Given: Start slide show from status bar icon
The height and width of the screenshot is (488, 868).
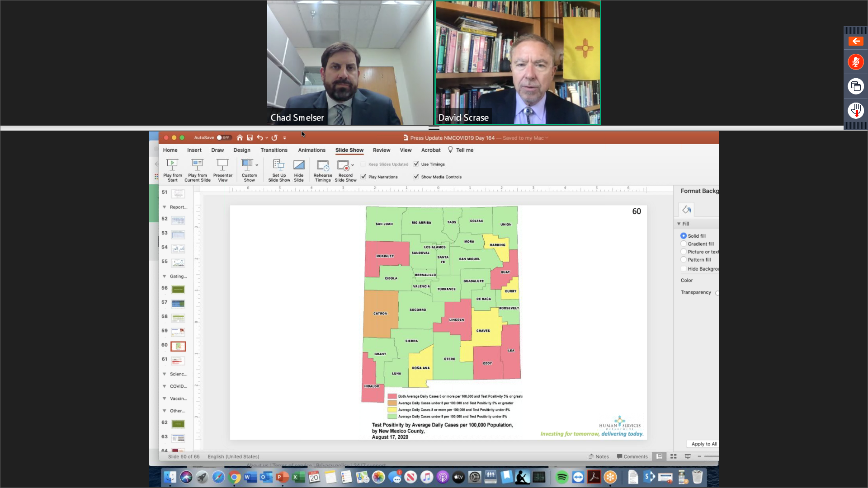Looking at the screenshot, I should click(688, 457).
